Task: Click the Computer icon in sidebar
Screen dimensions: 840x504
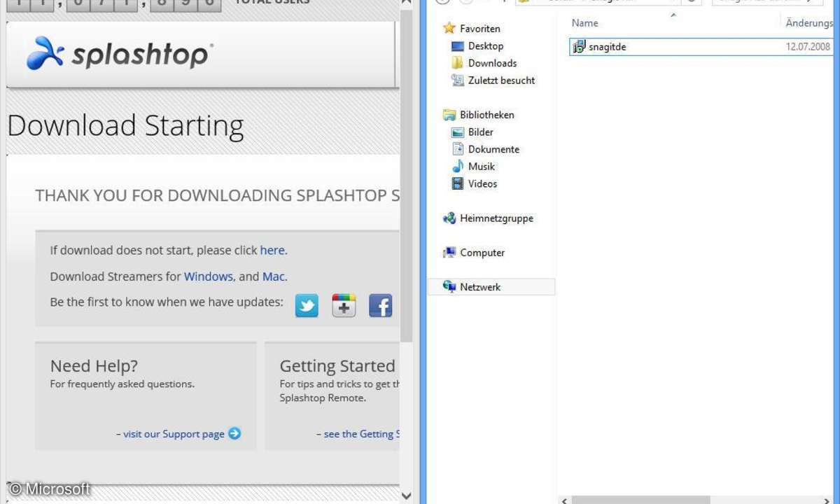Action: tap(449, 253)
